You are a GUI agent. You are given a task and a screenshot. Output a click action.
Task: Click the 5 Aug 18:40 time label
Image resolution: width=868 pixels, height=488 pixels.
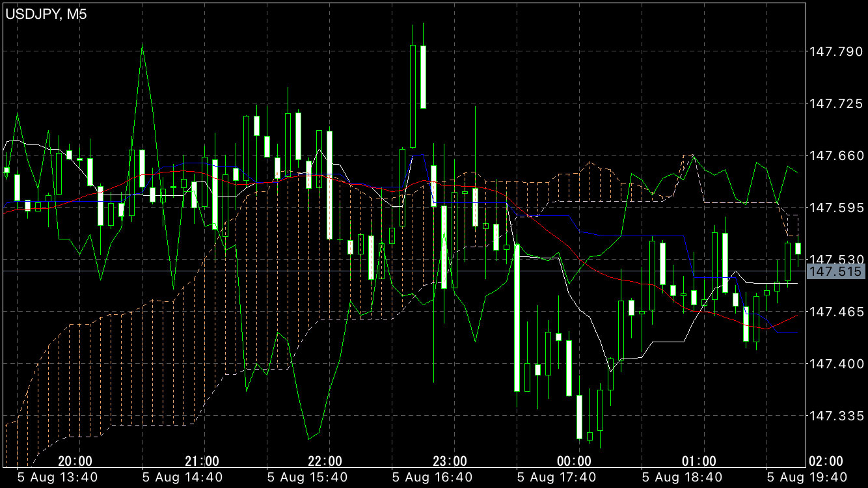[x=683, y=477]
